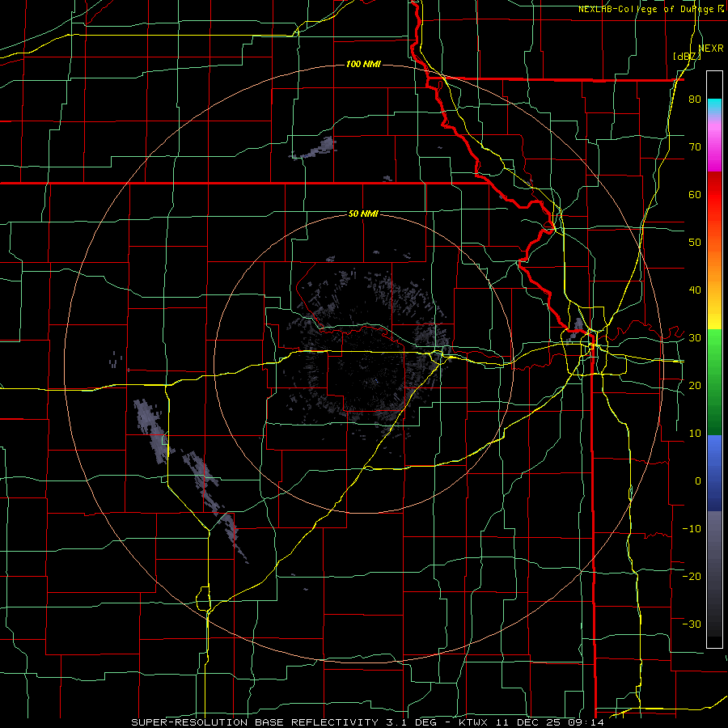Image resolution: width=728 pixels, height=728 pixels.
Task: Click the 70 value on the dBZ scale
Action: click(x=695, y=147)
